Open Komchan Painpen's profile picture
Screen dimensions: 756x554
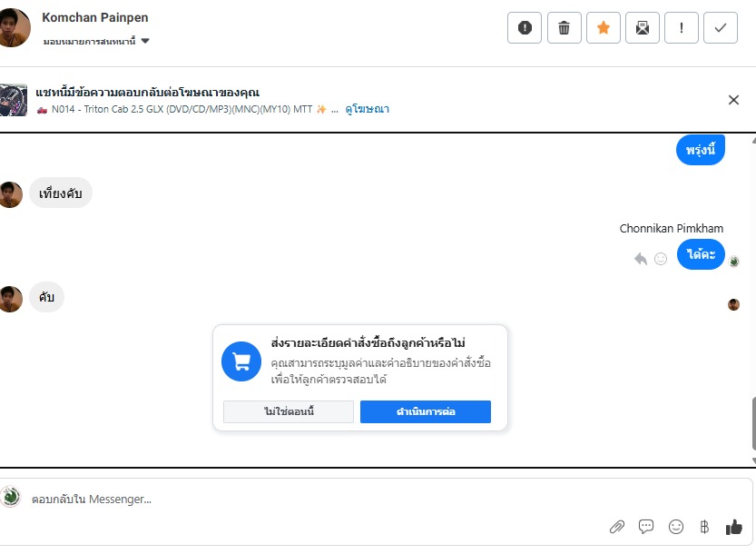pyautogui.click(x=15, y=27)
